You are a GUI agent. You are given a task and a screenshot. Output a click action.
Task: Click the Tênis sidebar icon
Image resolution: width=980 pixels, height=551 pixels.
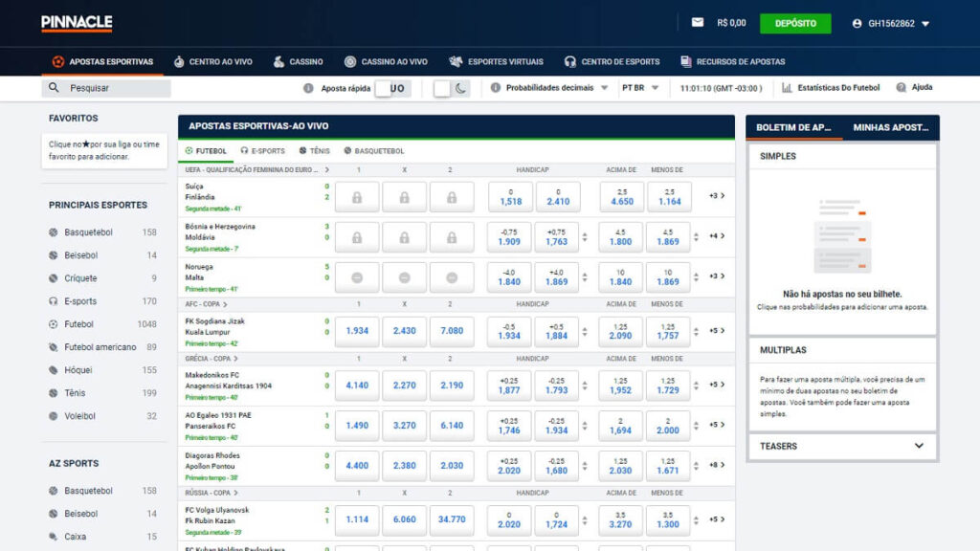(54, 393)
